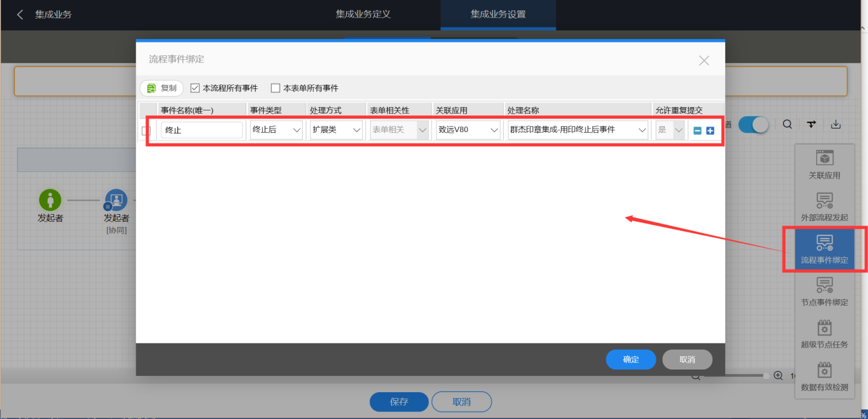
Task: Confirm the dialog with 确定
Action: [x=631, y=360]
